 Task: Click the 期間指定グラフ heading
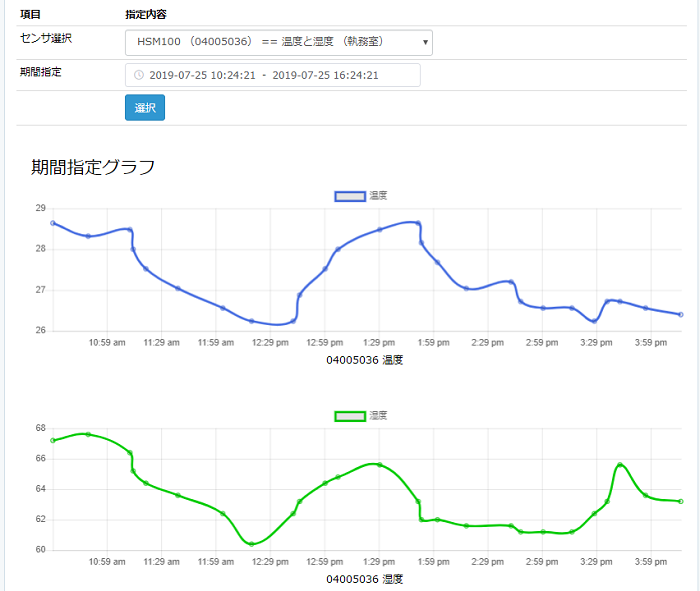point(93,167)
